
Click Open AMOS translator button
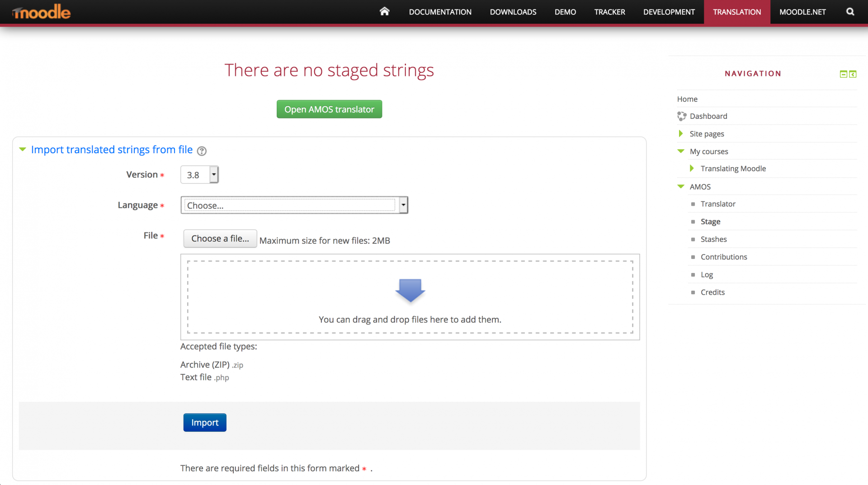click(329, 109)
